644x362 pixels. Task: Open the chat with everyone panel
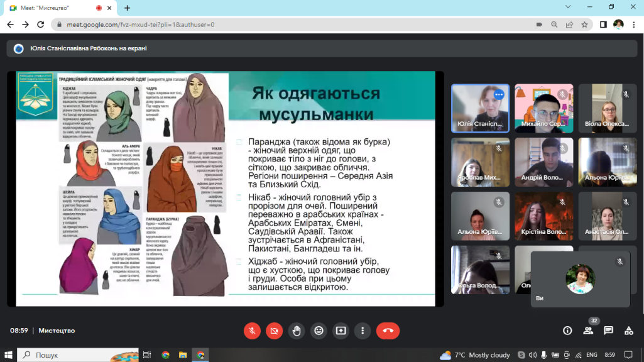click(x=608, y=331)
